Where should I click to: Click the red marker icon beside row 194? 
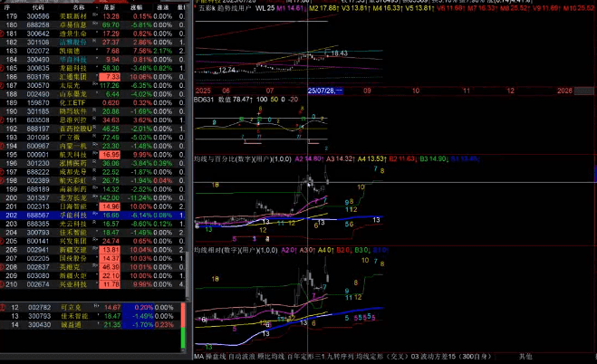(3, 146)
